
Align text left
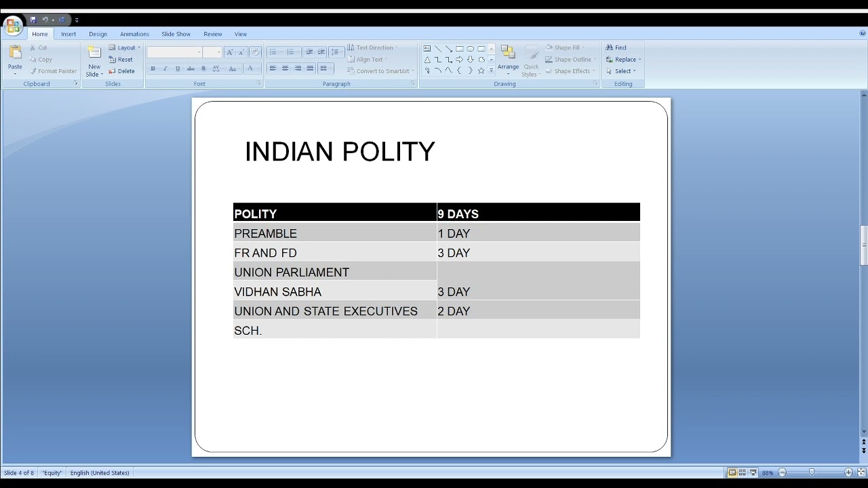click(x=273, y=68)
